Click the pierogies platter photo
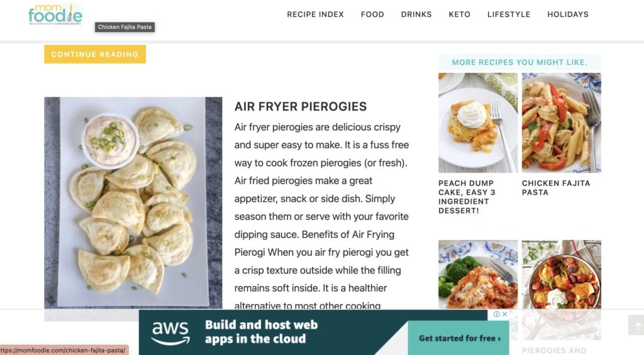644x355 pixels. tap(133, 203)
